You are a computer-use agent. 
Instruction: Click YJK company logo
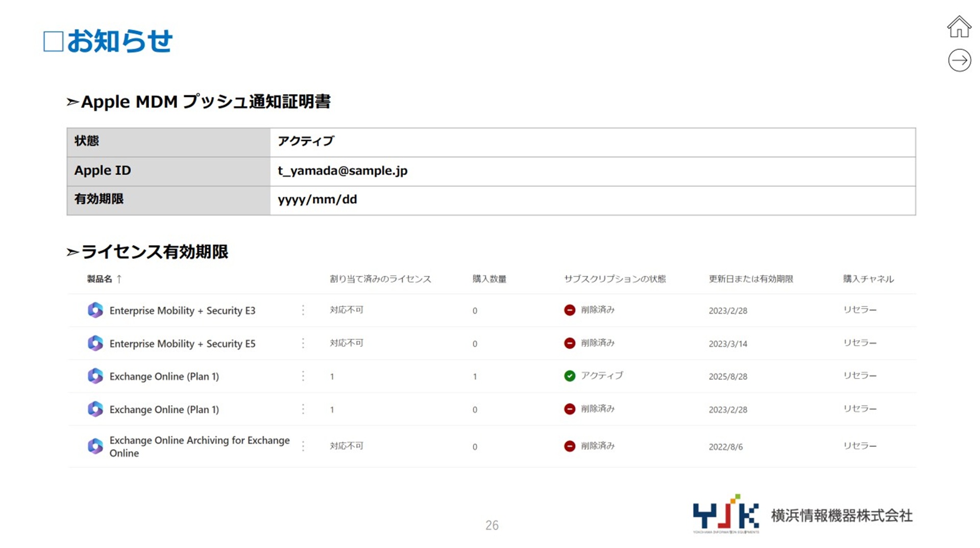[726, 514]
